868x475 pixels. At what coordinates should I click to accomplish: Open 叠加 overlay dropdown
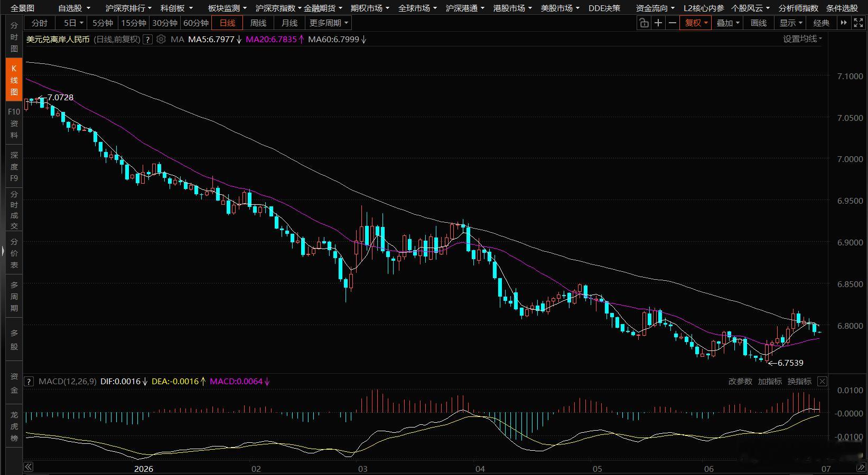point(727,23)
